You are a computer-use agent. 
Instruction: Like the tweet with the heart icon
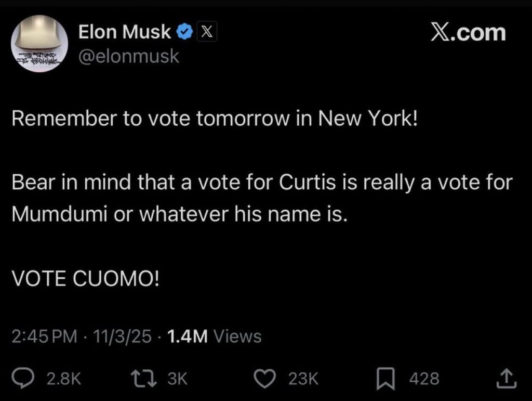pyautogui.click(x=268, y=378)
